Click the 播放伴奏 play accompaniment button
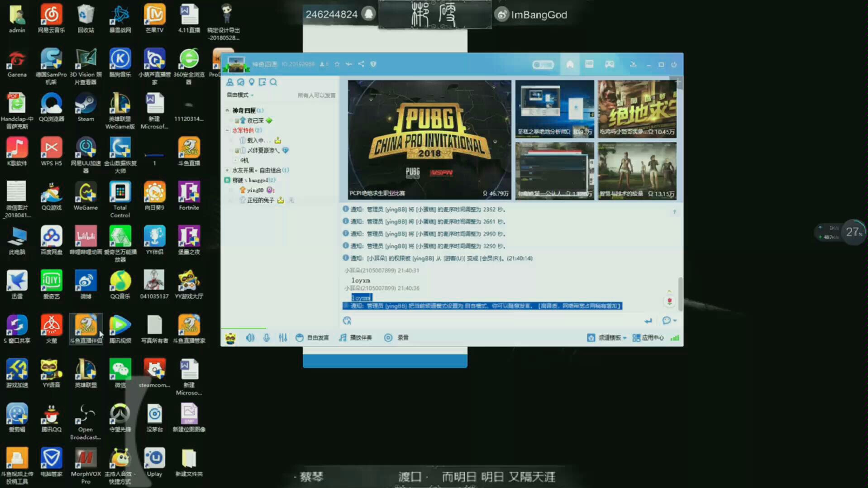This screenshot has width=868, height=488. click(356, 338)
